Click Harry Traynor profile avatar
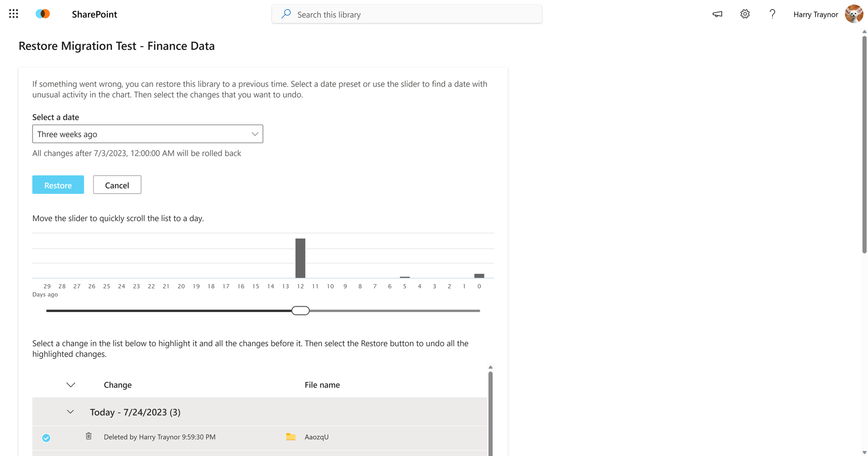This screenshot has height=456, width=868. click(854, 14)
